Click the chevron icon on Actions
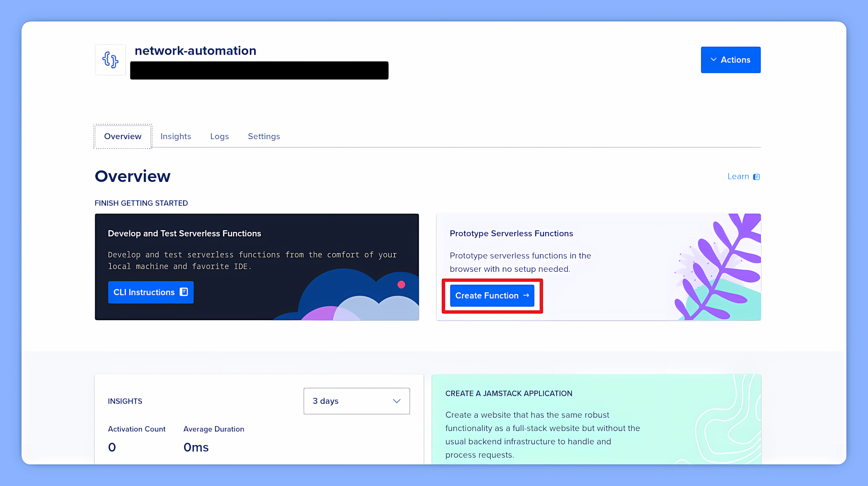 tap(713, 60)
